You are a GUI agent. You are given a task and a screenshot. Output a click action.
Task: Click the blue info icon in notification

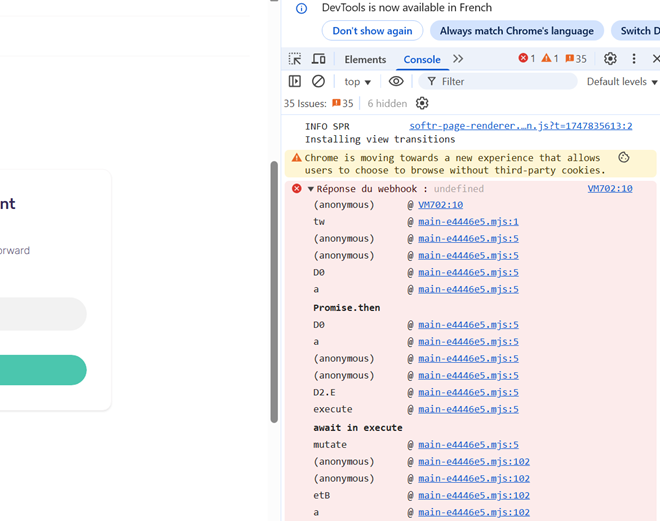coord(301,8)
